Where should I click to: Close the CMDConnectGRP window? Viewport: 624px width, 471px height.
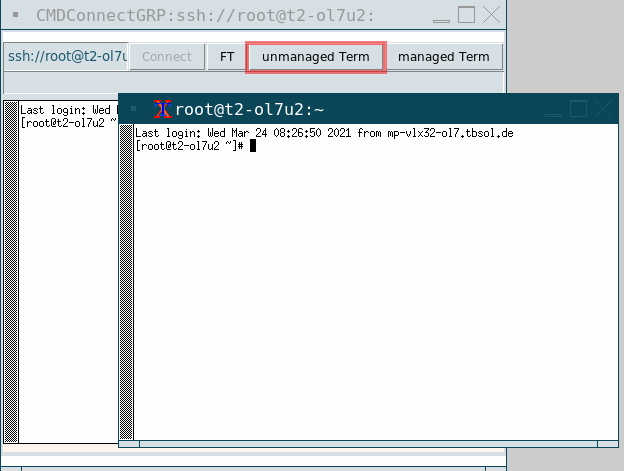click(491, 15)
